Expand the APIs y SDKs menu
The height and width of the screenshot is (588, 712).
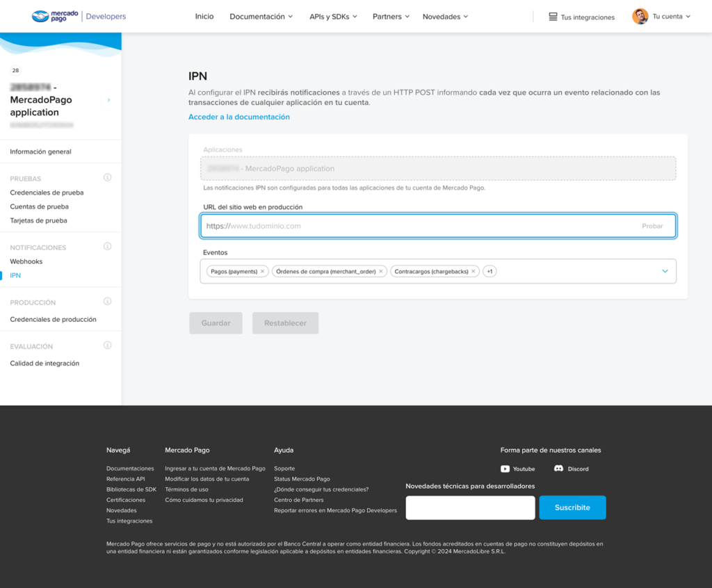point(333,17)
